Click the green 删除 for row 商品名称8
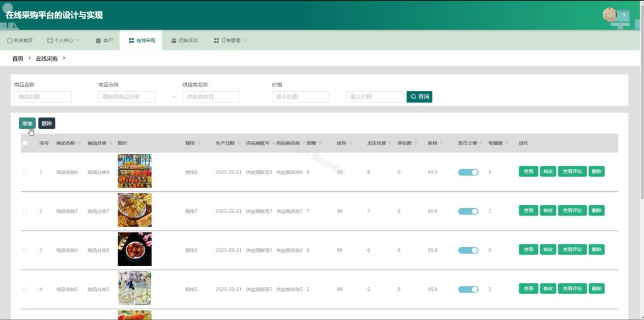This screenshot has height=320, width=644. (596, 171)
